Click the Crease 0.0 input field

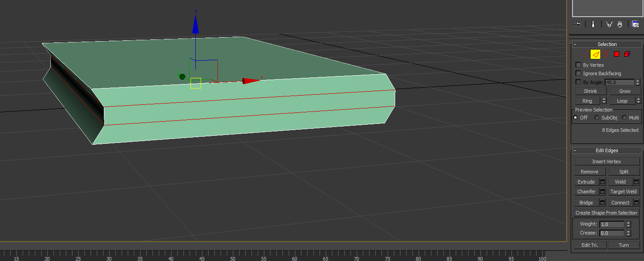(x=612, y=233)
